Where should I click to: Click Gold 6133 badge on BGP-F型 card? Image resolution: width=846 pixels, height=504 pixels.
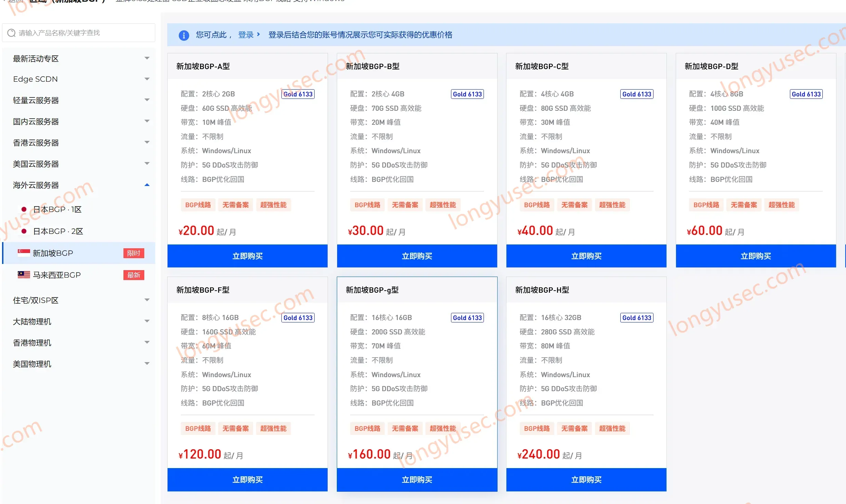298,318
